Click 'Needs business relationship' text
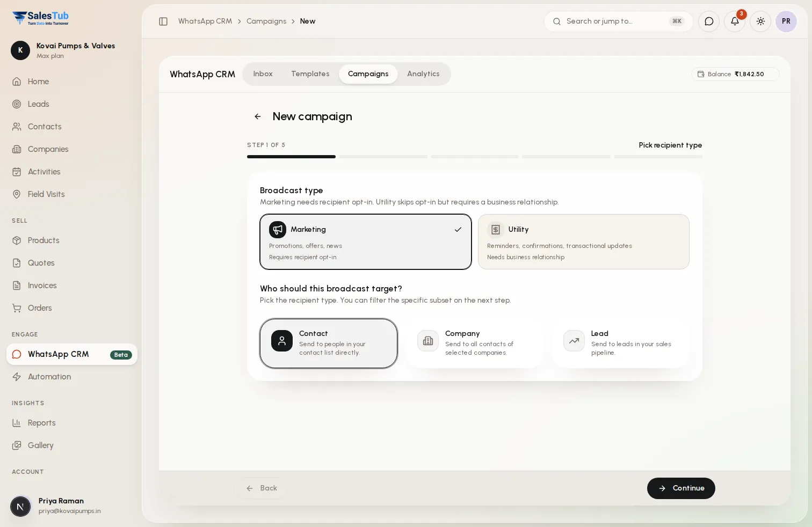This screenshot has height=527, width=812. pyautogui.click(x=526, y=257)
